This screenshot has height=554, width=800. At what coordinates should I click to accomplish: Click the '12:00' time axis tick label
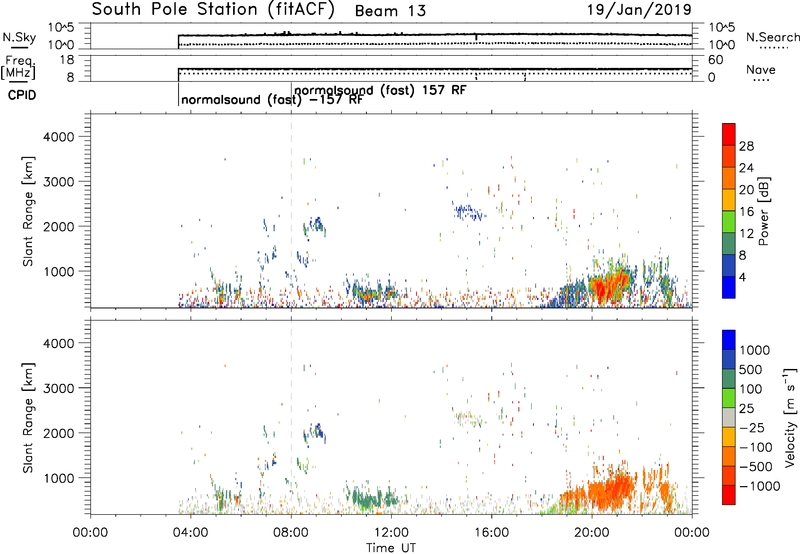coord(391,533)
